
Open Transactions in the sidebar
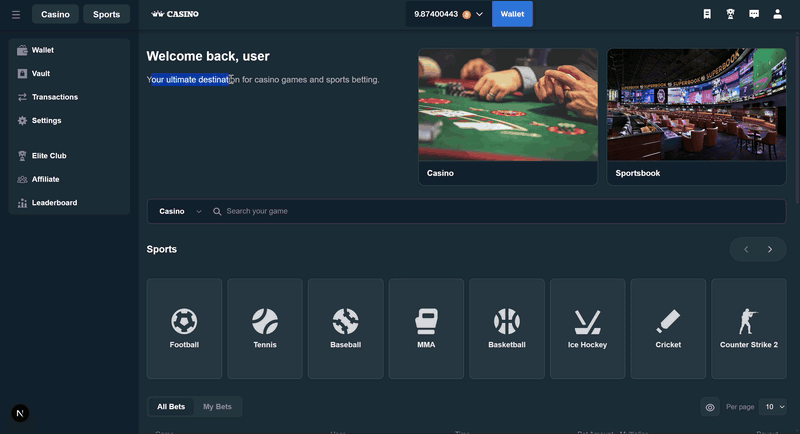[54, 97]
